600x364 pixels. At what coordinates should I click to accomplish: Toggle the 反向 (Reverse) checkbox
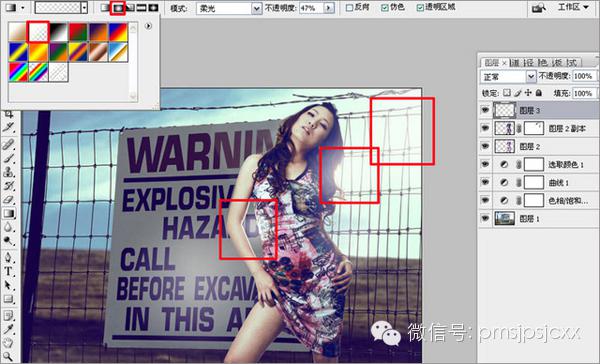(x=349, y=7)
